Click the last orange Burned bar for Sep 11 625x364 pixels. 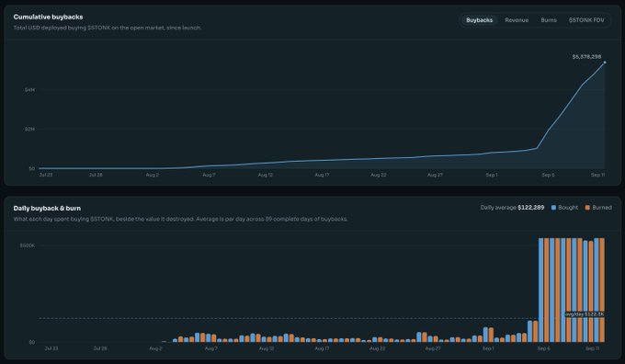[x=602, y=290]
